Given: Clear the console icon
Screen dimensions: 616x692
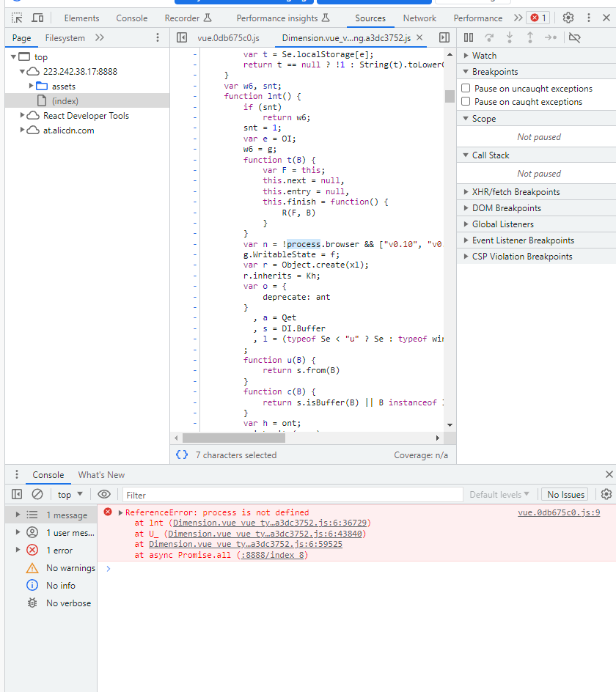Looking at the screenshot, I should (x=37, y=494).
